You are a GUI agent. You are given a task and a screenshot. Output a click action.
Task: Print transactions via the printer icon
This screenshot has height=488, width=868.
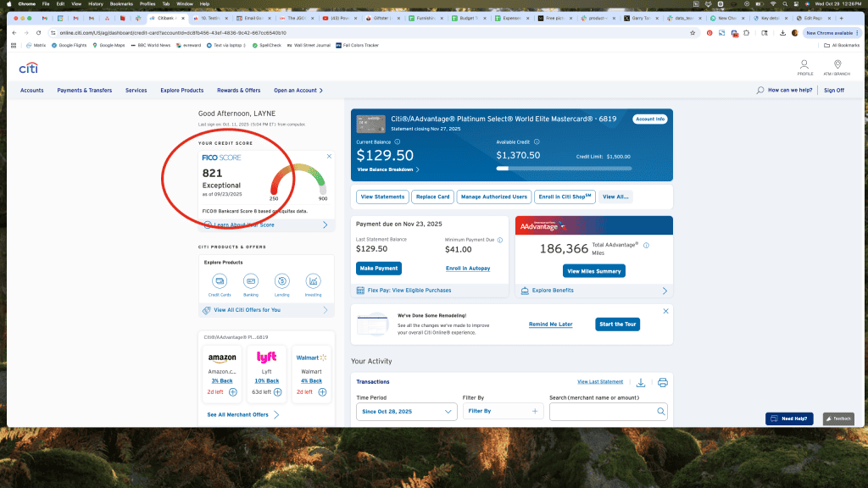(663, 382)
